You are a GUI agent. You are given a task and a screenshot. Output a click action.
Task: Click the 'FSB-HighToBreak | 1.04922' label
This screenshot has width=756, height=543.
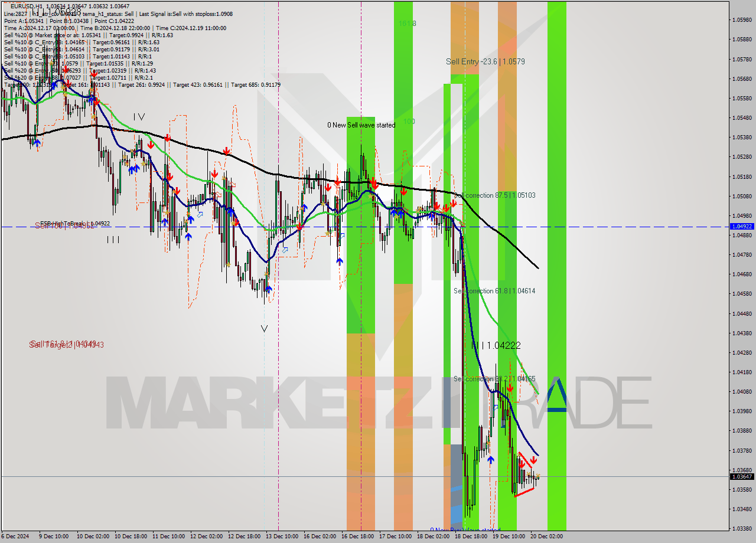(75, 224)
